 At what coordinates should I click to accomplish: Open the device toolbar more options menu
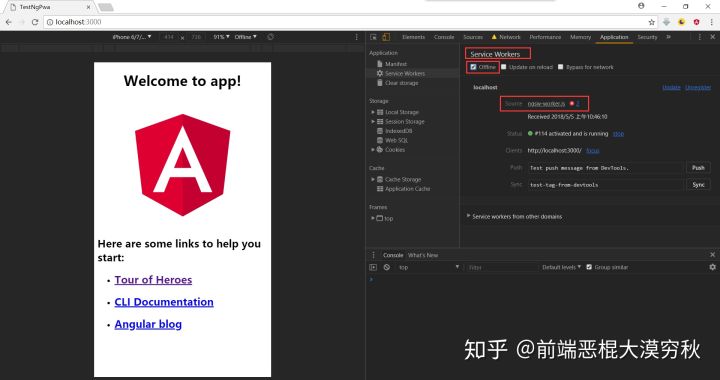[356, 37]
